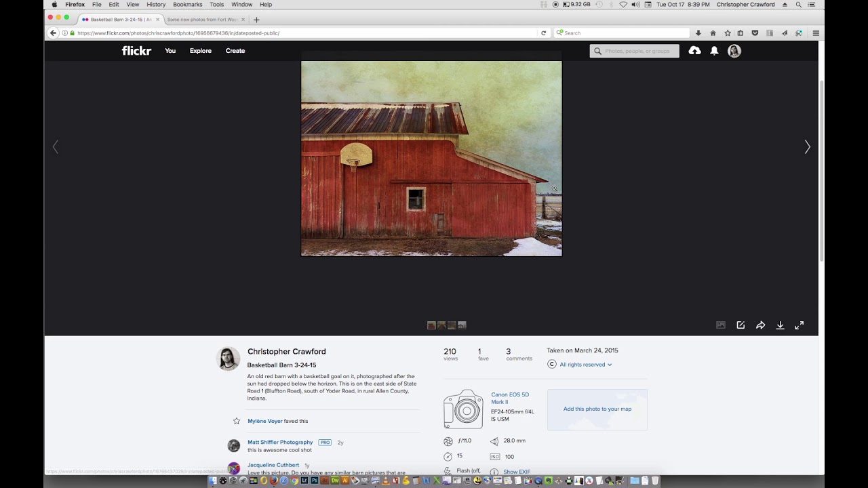Open Lightroom from the Dock

[x=304, y=481]
